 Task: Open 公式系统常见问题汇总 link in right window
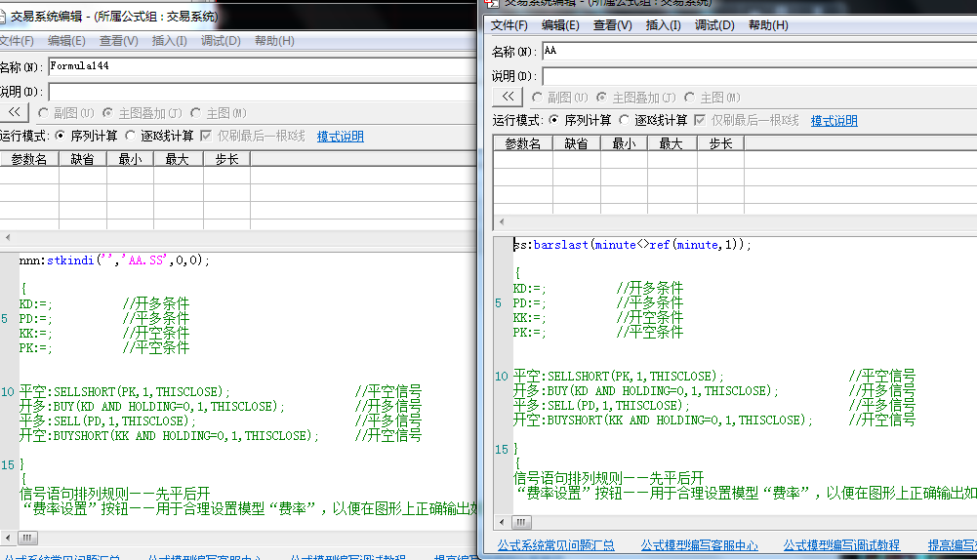[555, 545]
